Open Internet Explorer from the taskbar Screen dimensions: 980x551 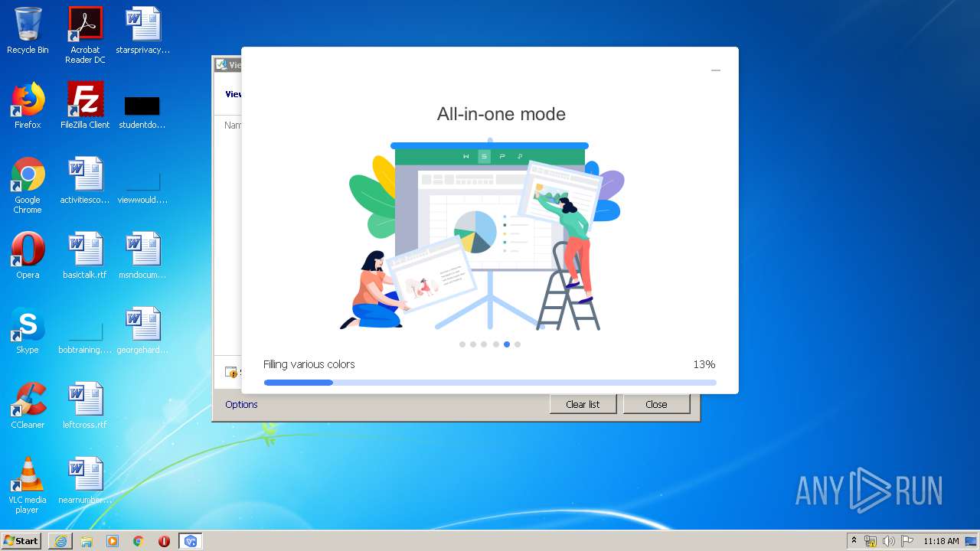coord(60,541)
